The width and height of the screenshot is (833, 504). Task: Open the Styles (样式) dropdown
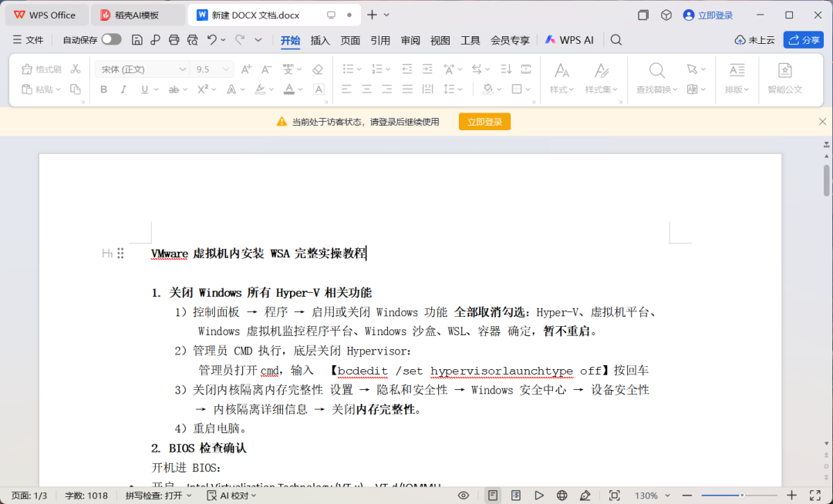(562, 89)
